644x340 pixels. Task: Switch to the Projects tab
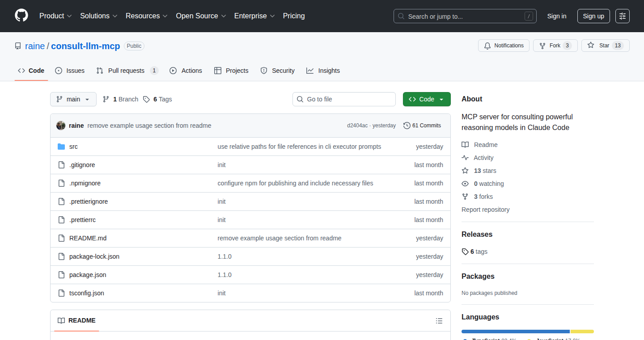[x=231, y=71]
